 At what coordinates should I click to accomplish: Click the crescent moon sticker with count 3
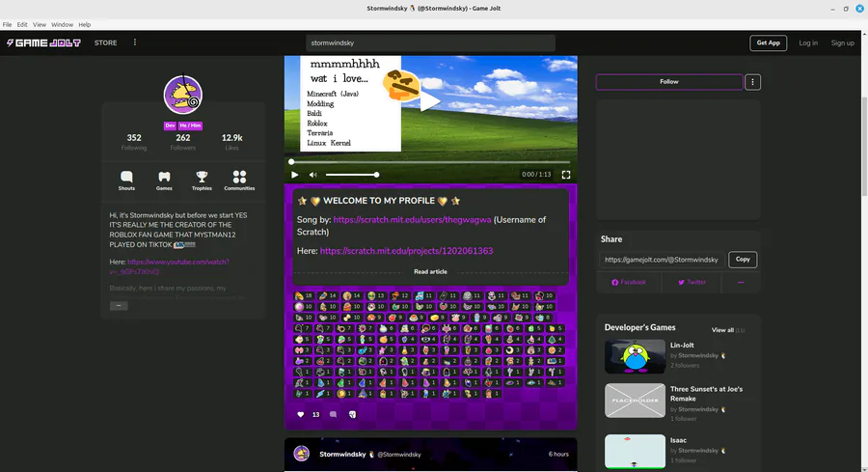tap(513, 350)
